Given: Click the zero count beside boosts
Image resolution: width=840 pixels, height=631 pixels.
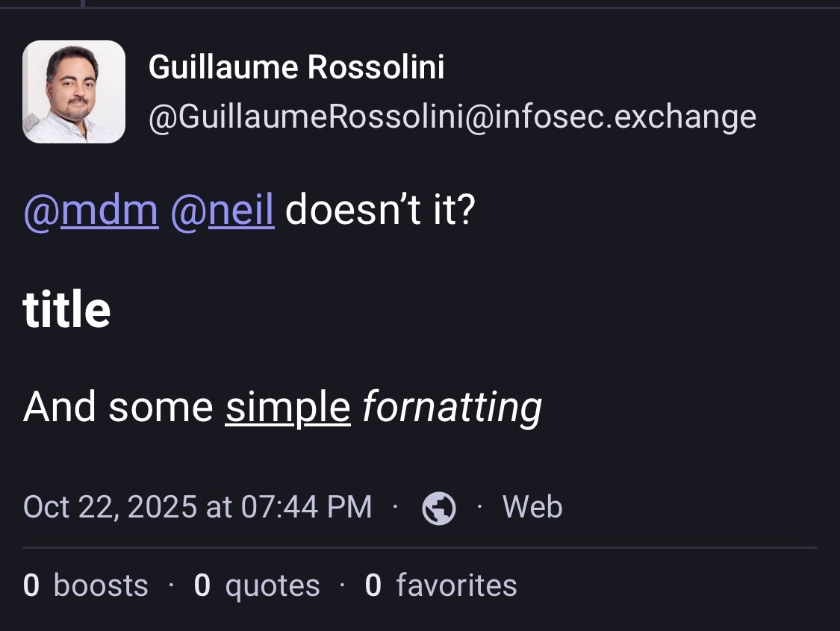Looking at the screenshot, I should click(x=31, y=585).
